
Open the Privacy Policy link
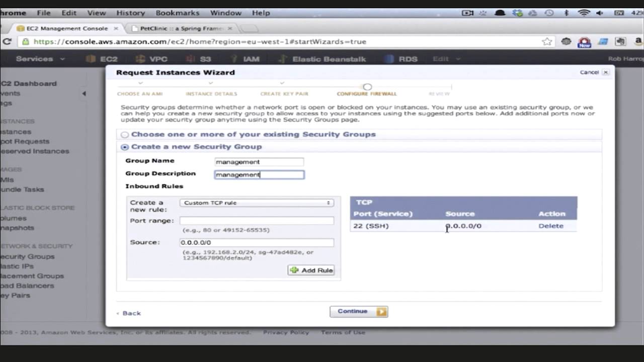[286, 332]
